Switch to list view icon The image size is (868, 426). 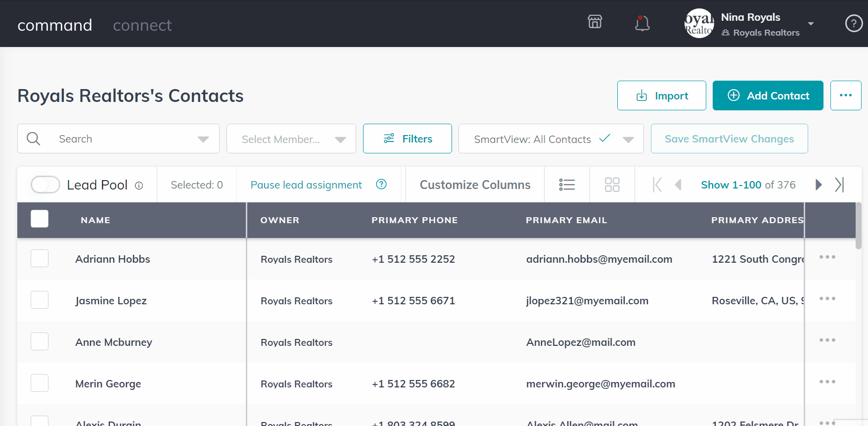[567, 185]
